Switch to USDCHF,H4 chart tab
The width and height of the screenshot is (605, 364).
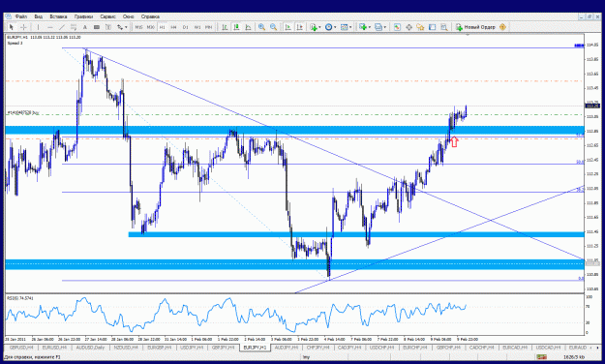tap(381, 348)
